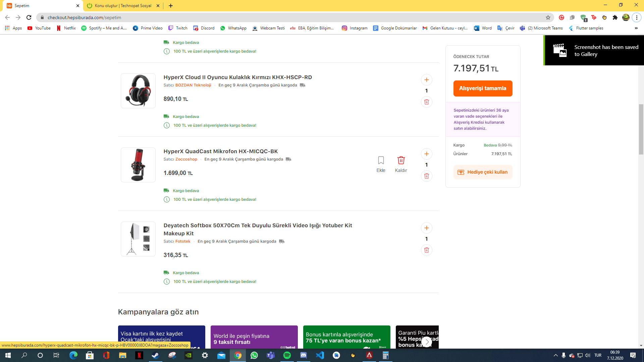Bookmark this page with star icon
The height and width of the screenshot is (362, 644).
(x=548, y=17)
